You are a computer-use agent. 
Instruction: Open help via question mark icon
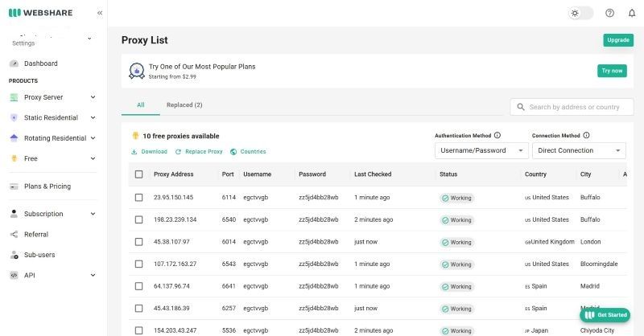[610, 13]
